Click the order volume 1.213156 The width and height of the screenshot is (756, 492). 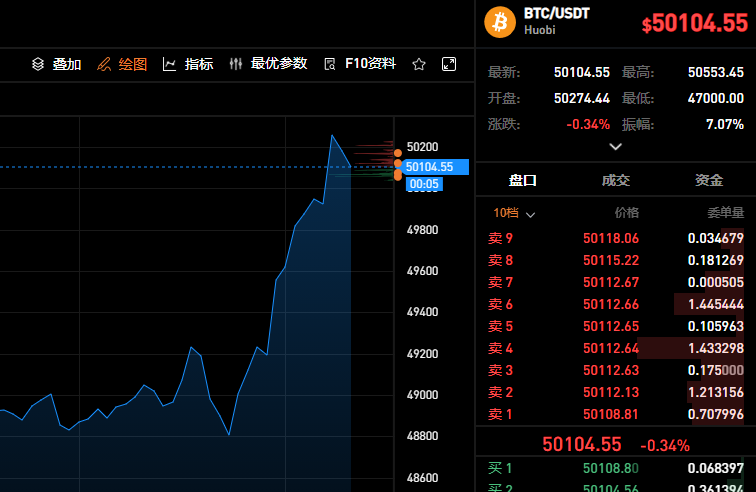tap(716, 393)
